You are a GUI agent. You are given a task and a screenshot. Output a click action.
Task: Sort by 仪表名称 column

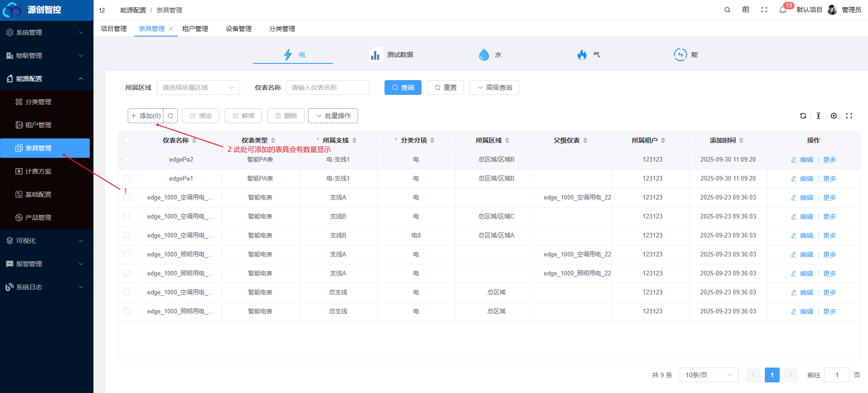(x=194, y=140)
